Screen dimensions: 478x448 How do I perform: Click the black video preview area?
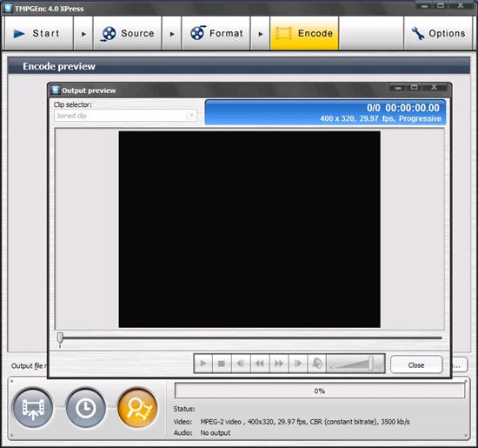pos(249,229)
